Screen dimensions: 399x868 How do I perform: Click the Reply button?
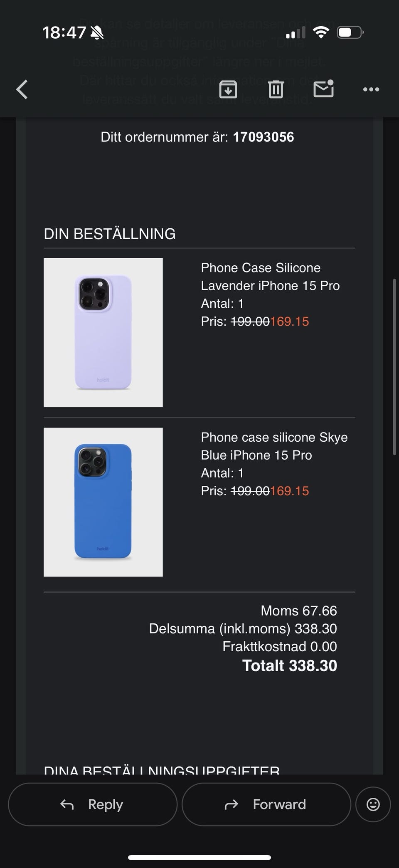[93, 804]
